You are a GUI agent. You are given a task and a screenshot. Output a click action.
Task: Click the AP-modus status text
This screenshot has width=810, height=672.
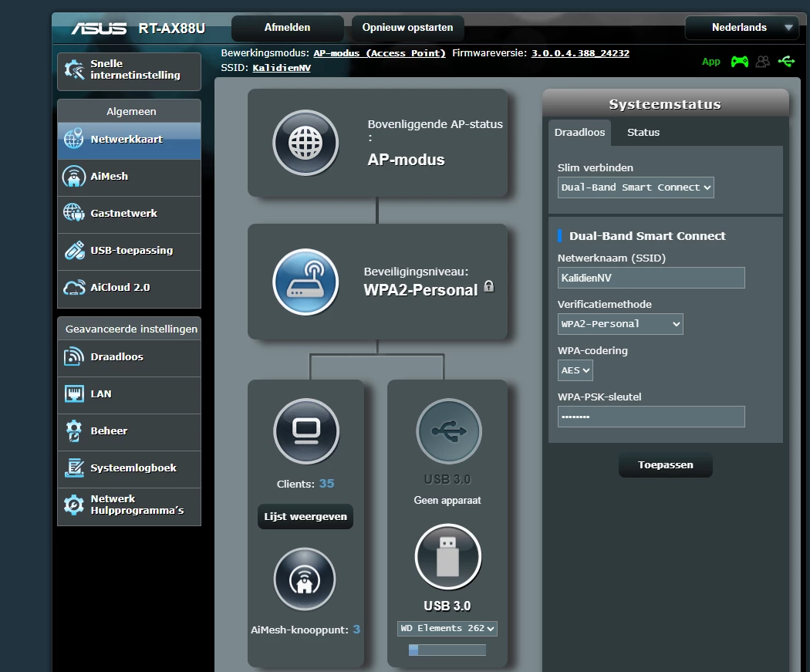coord(406,160)
